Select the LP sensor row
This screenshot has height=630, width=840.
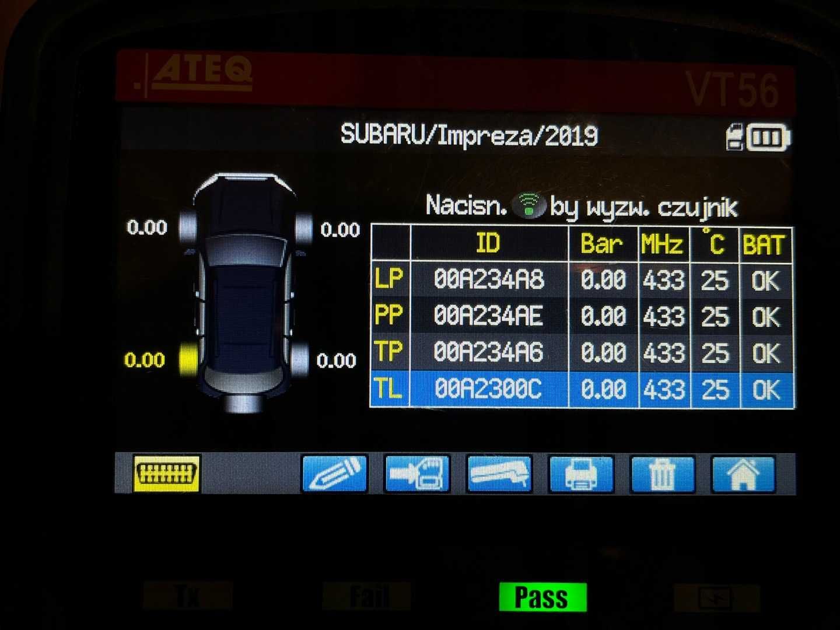pos(582,280)
